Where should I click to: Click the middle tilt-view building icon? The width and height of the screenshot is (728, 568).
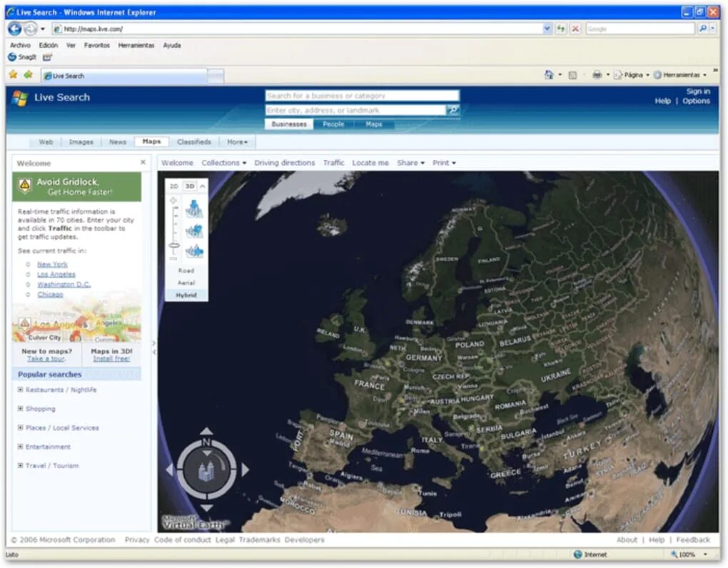click(195, 230)
